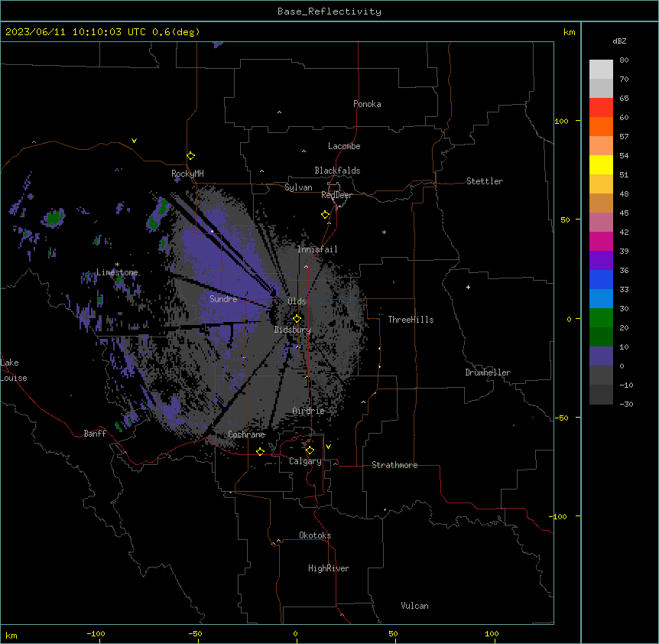
Task: Click the -30 value on the dBZ legend
Action: 626,404
